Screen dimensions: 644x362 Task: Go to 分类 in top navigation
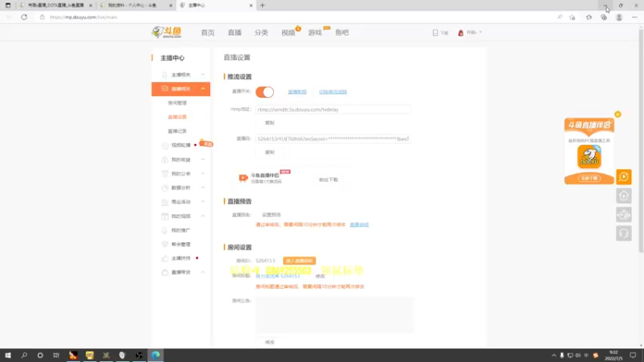[261, 32]
